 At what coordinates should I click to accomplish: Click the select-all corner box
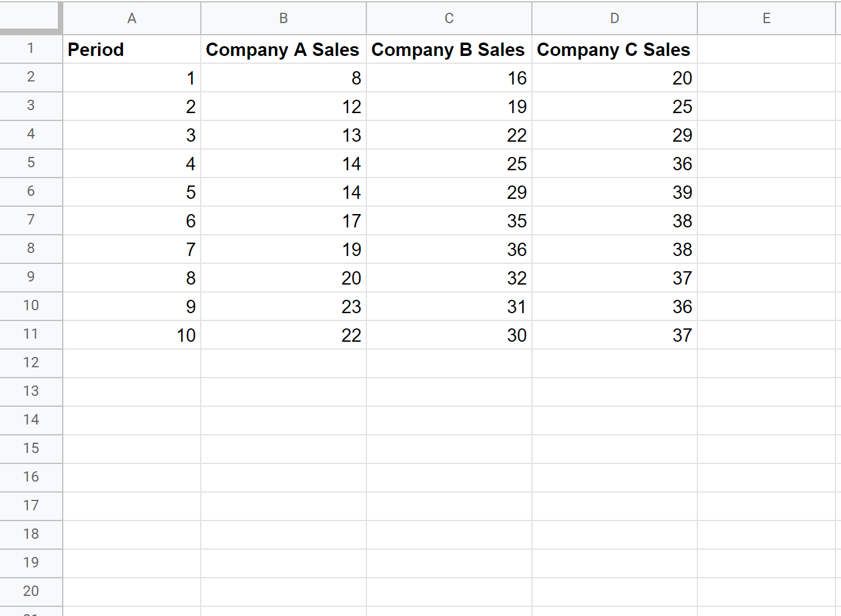30,16
